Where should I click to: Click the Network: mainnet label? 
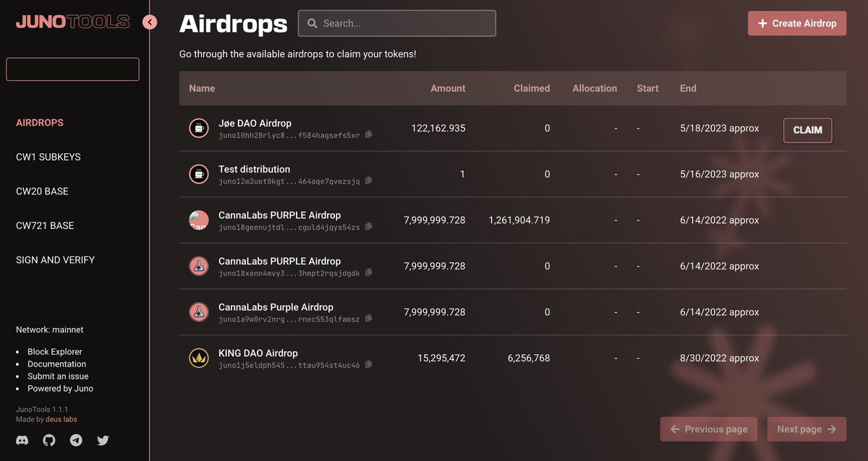[50, 329]
